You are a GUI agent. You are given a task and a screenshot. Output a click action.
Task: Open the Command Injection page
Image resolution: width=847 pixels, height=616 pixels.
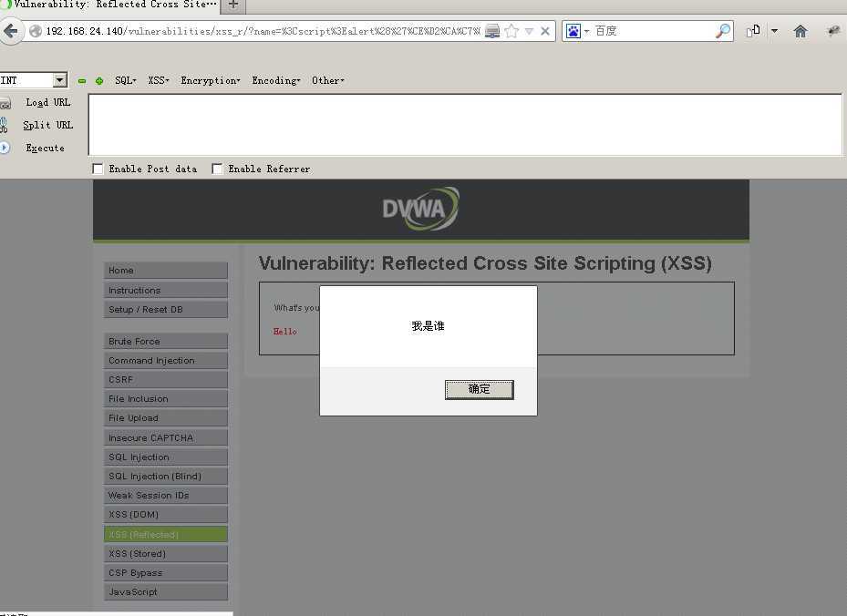(165, 361)
